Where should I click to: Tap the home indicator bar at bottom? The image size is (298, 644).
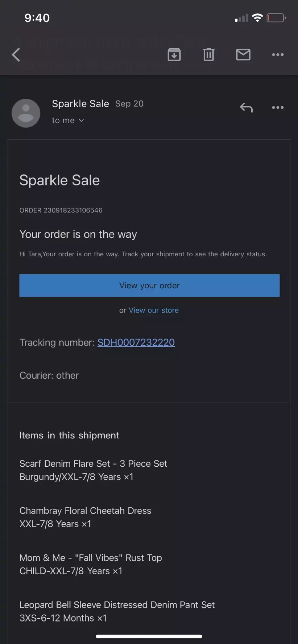[x=149, y=636]
